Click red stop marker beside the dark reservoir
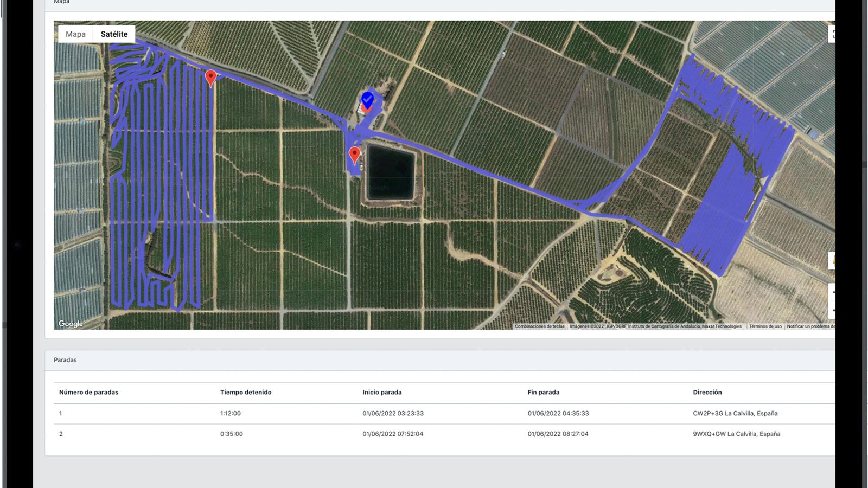 coord(354,155)
